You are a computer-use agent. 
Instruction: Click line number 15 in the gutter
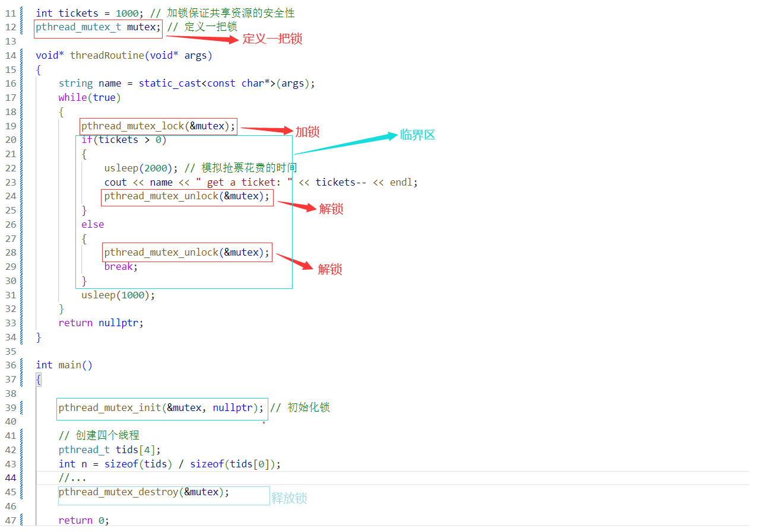11,69
